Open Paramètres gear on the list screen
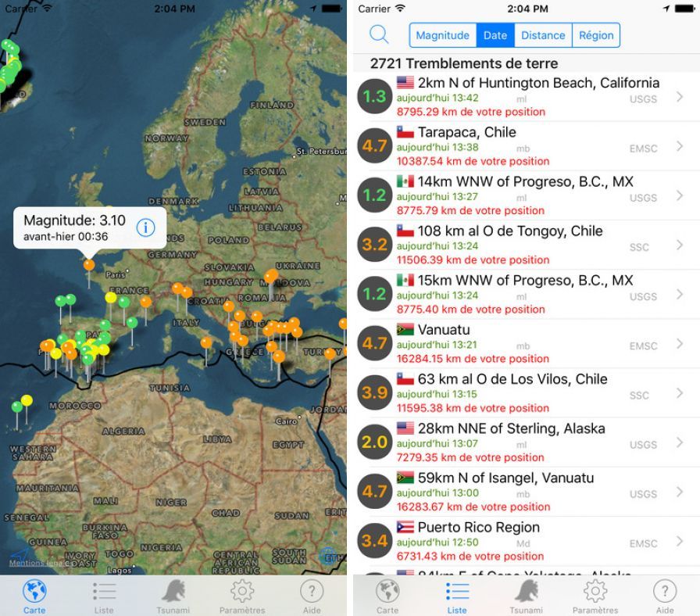Viewport: 700px width, 616px height. point(595,596)
